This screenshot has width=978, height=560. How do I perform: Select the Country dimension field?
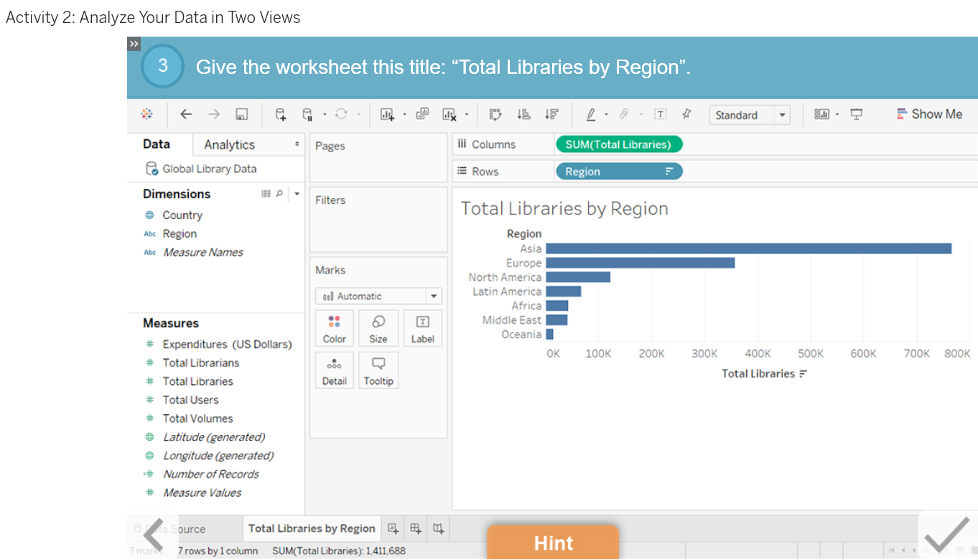[182, 215]
